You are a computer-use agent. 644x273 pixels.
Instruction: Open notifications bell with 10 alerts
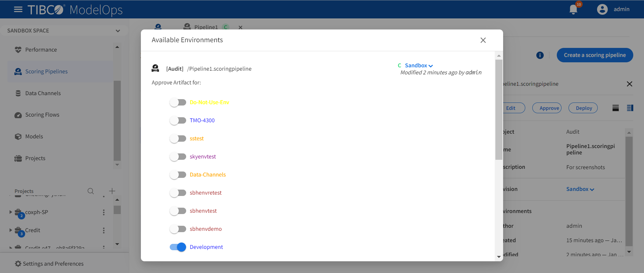tap(574, 9)
